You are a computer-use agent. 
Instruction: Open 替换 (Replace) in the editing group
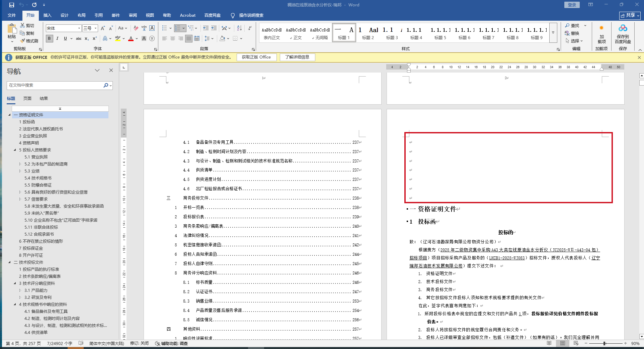[x=572, y=33]
